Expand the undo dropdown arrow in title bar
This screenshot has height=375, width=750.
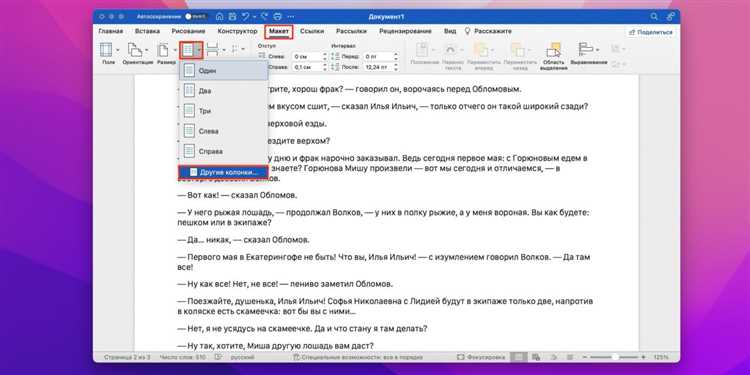pyautogui.click(x=254, y=17)
